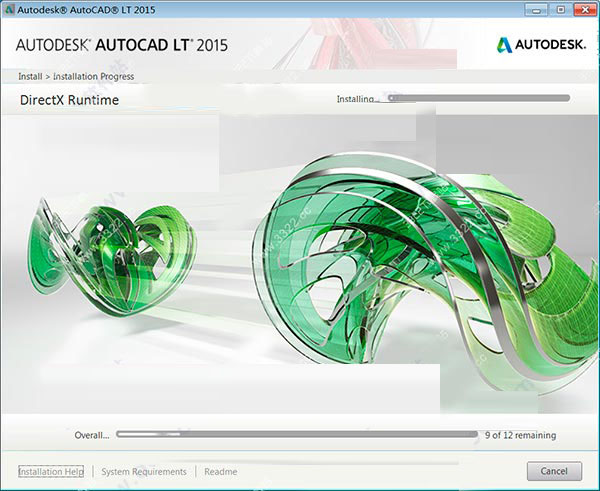Click the Overall installation progress bar
The image size is (600, 491).
tap(297, 434)
